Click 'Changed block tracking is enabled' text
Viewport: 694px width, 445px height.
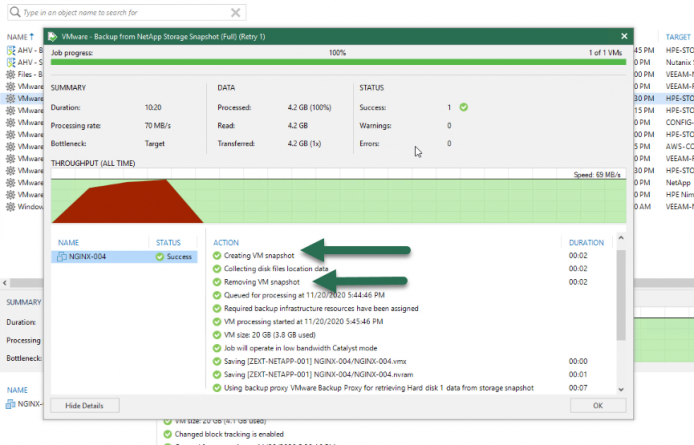(229, 434)
